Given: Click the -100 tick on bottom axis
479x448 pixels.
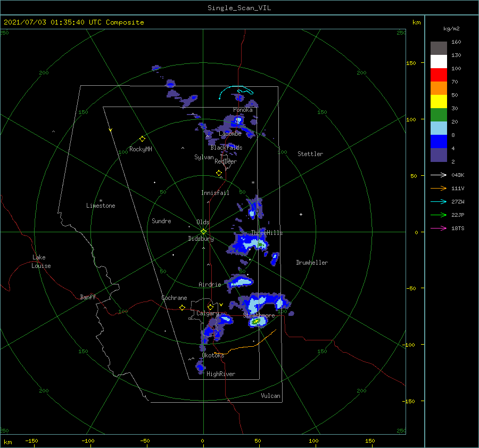Looking at the screenshot, I should click(88, 441).
